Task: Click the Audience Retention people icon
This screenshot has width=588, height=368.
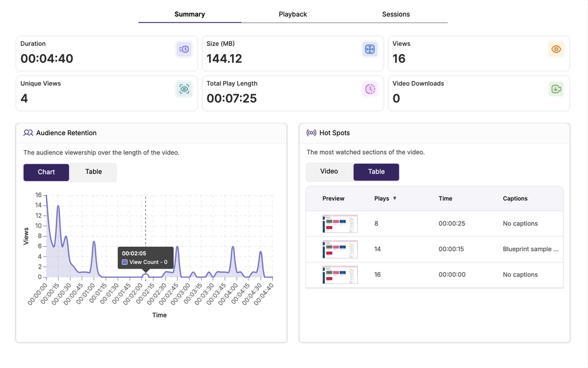Action: [x=28, y=133]
